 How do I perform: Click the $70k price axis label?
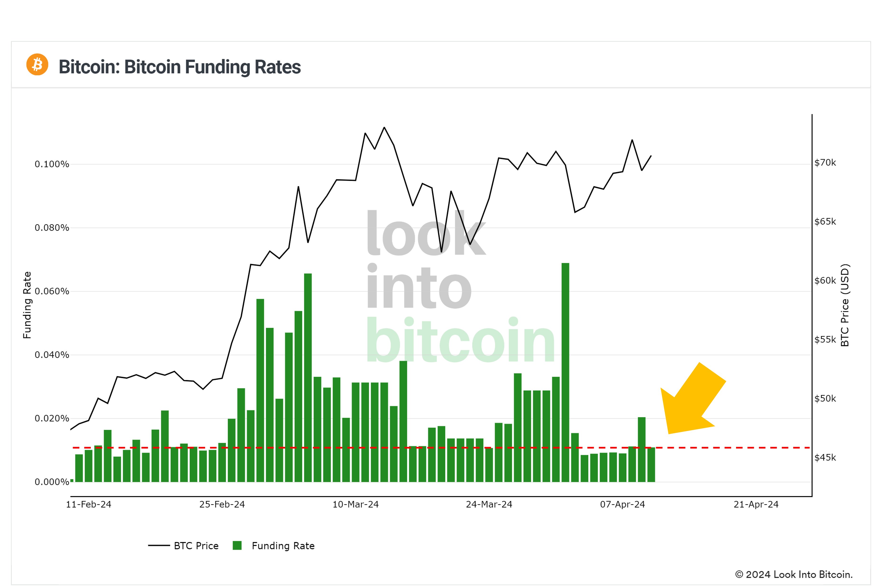tap(825, 163)
